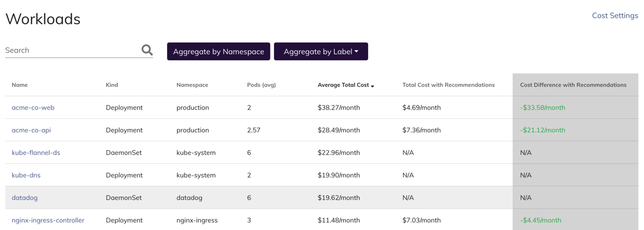Viewport: 644px width, 230px height.
Task: Open the acme-co-web workload
Action: (33, 108)
